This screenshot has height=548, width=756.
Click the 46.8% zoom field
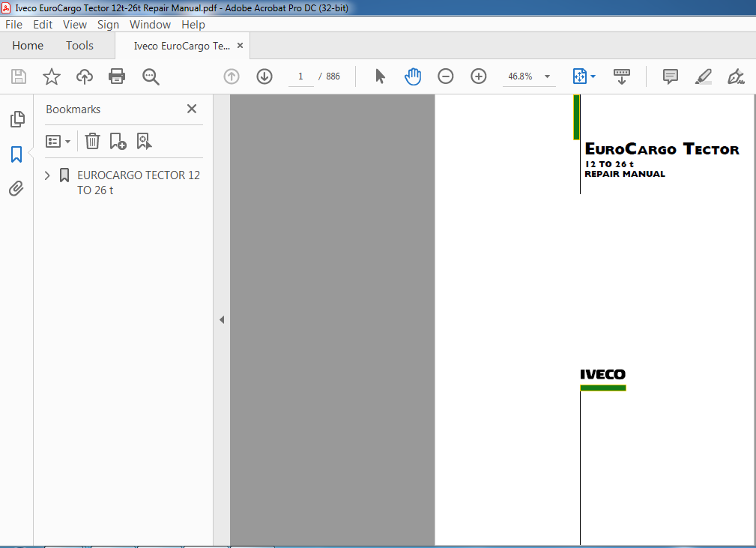(521, 76)
